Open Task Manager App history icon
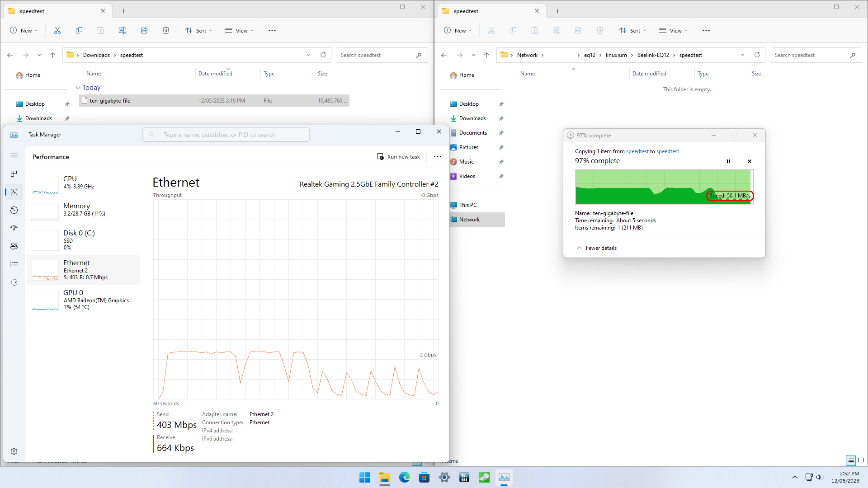 click(14, 210)
